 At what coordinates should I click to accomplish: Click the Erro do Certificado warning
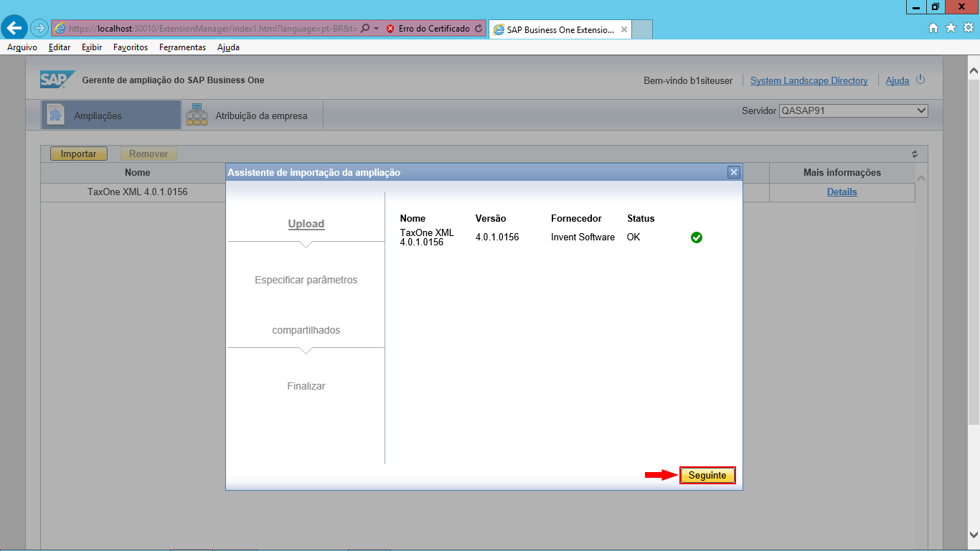click(x=428, y=29)
